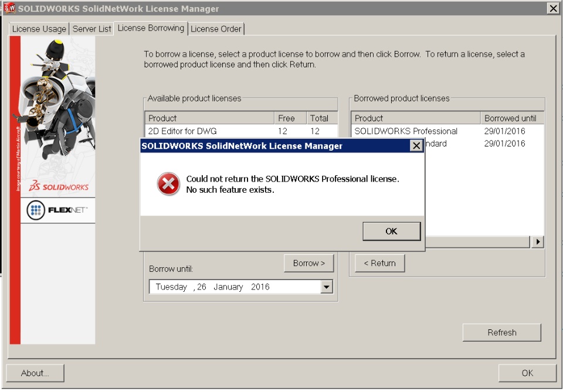Click the Borrowed until column header
This screenshot has width=563, height=392.
[512, 118]
